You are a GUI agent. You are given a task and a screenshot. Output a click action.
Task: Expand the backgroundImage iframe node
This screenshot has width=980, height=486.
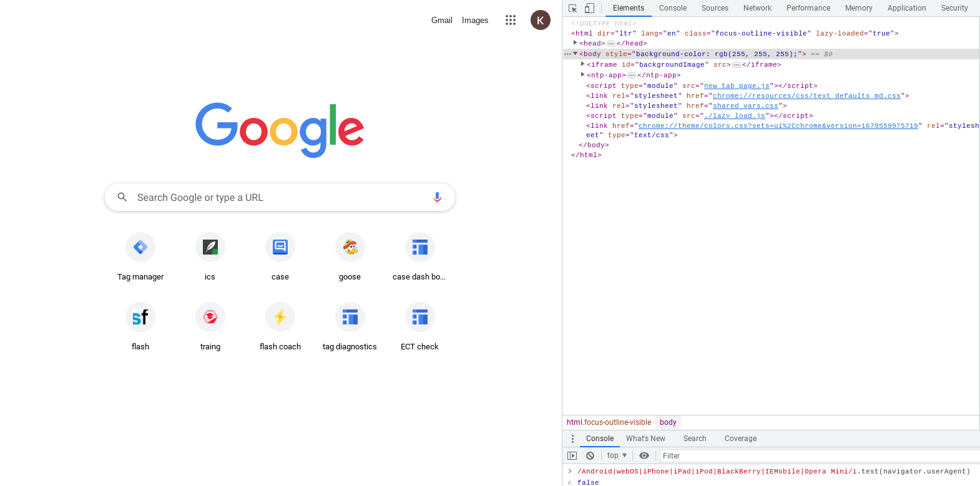tap(582, 64)
